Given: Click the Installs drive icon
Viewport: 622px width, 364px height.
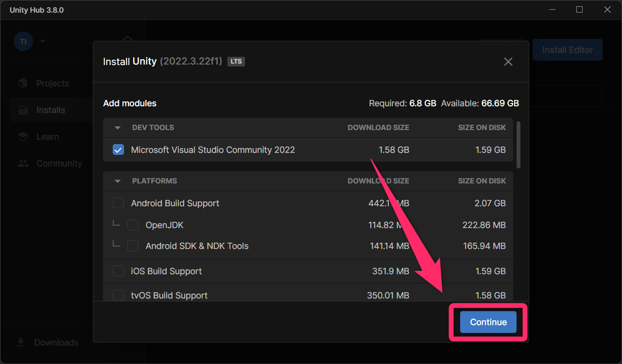Looking at the screenshot, I should pos(23,110).
